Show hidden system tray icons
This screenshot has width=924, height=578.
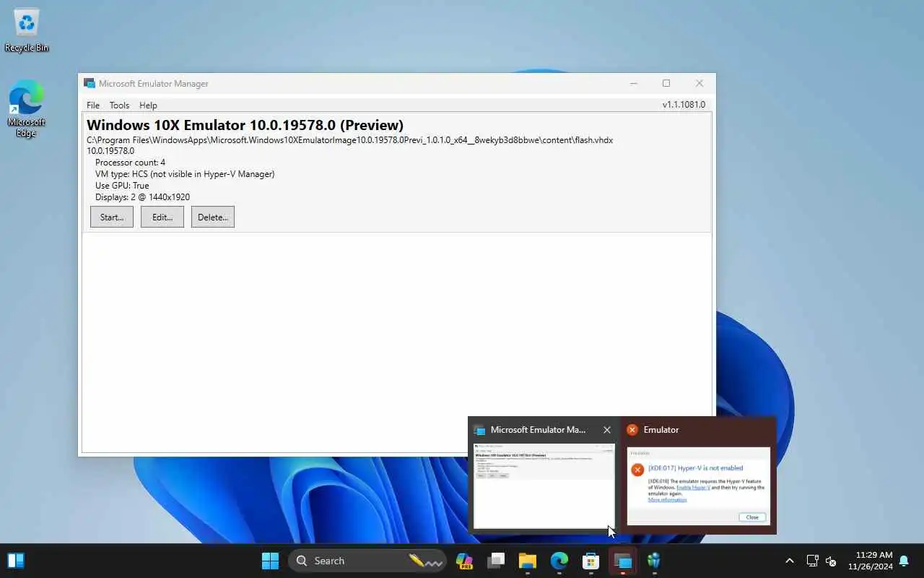(x=790, y=561)
